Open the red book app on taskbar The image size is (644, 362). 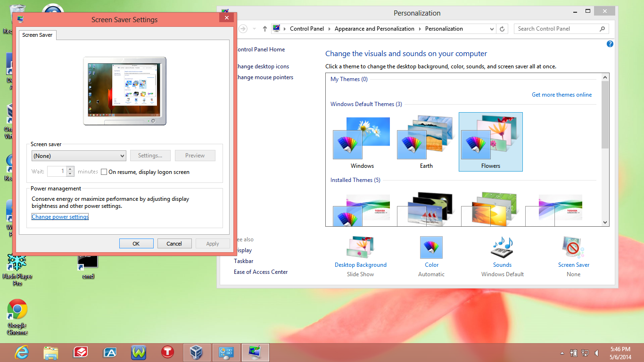81,353
